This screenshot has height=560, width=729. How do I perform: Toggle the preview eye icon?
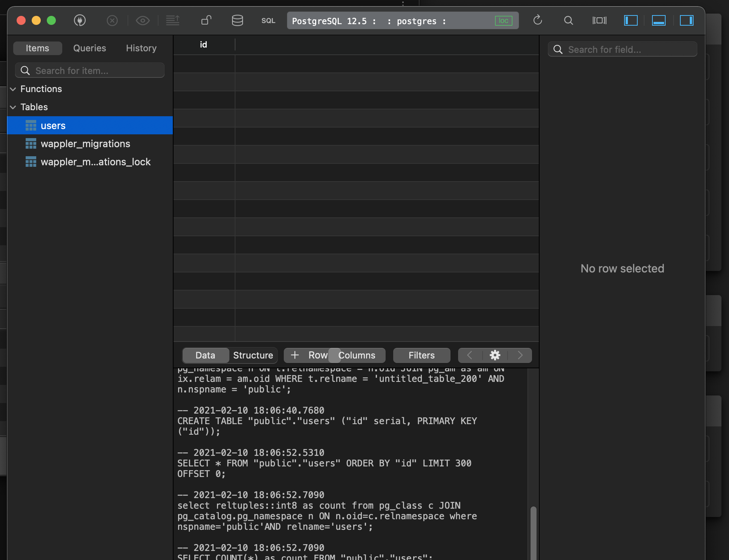tap(143, 20)
